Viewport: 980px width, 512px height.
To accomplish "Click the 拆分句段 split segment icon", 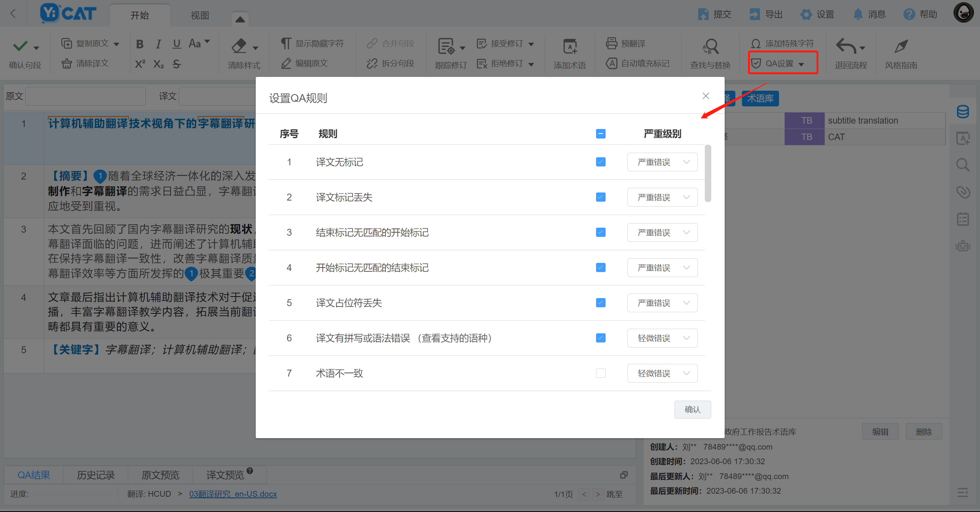I will [x=390, y=63].
